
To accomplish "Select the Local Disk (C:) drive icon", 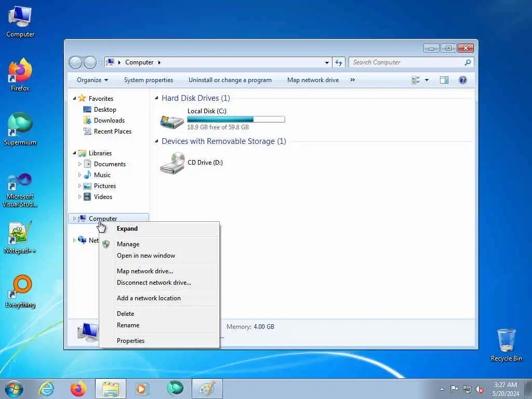I will pos(172,121).
